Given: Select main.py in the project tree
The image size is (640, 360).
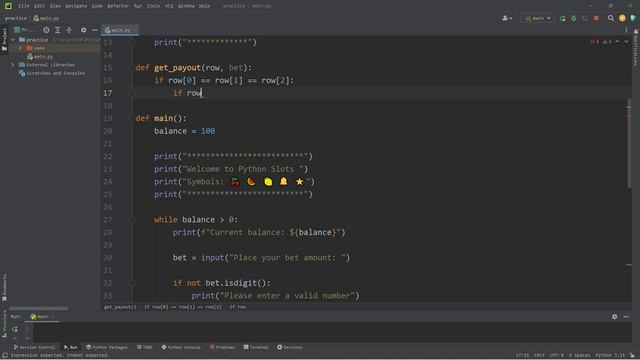Looking at the screenshot, I should [40, 57].
